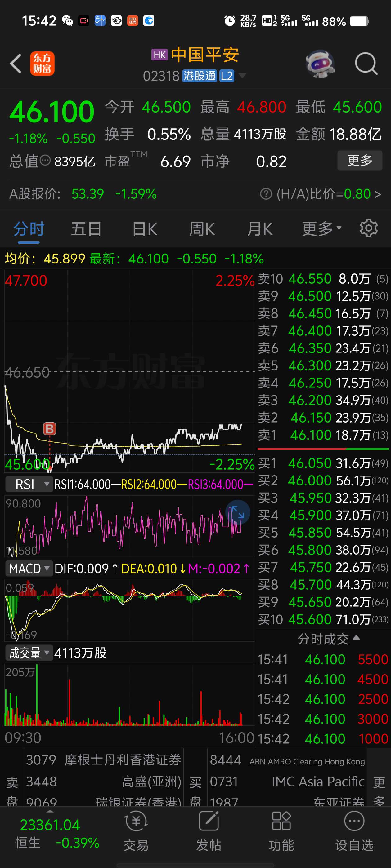Viewport: 391px width, 868px height.
Task: Expand the 恒生 index bar arrow
Action: [x=50, y=811]
